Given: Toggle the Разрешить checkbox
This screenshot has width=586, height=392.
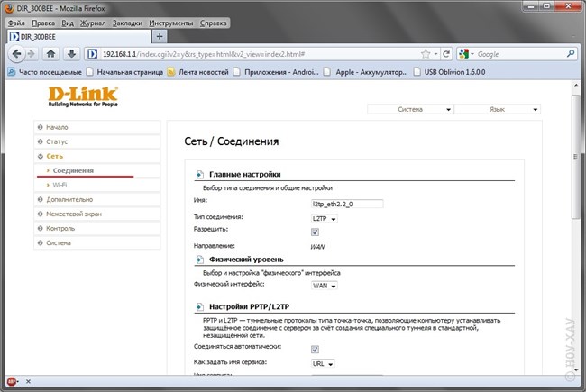Looking at the screenshot, I should click(315, 232).
